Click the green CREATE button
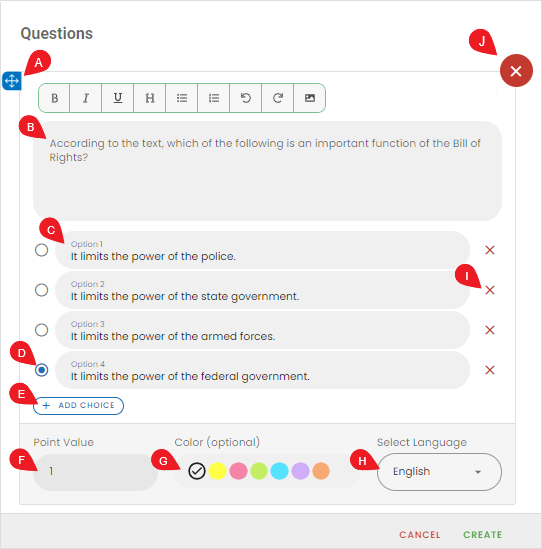The width and height of the screenshot is (542, 549). click(x=482, y=535)
